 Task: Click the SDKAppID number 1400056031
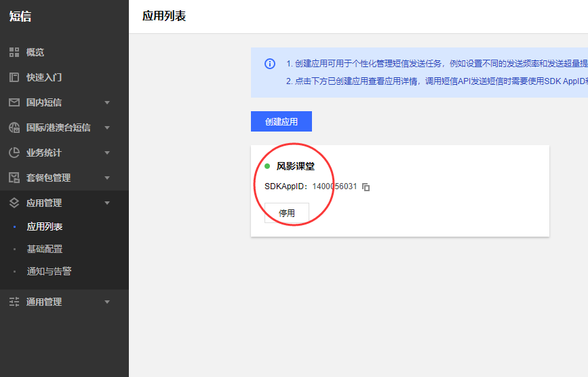point(334,186)
